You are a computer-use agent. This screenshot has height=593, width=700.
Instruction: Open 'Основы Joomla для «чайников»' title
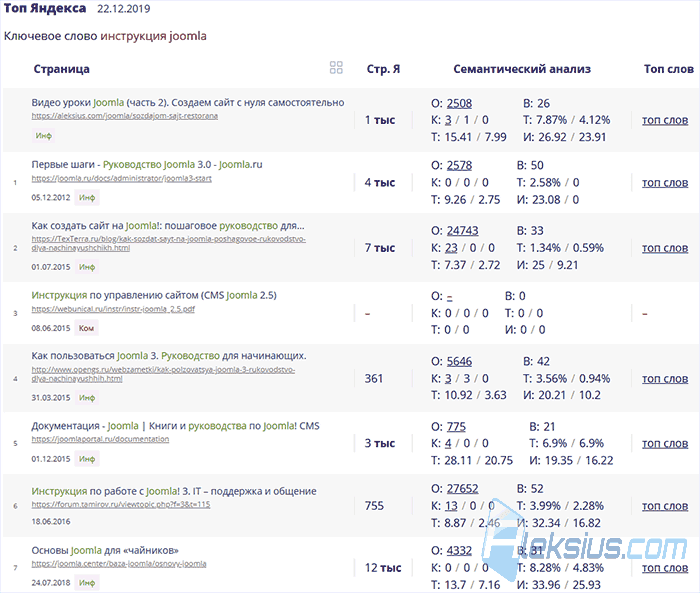coord(105,550)
